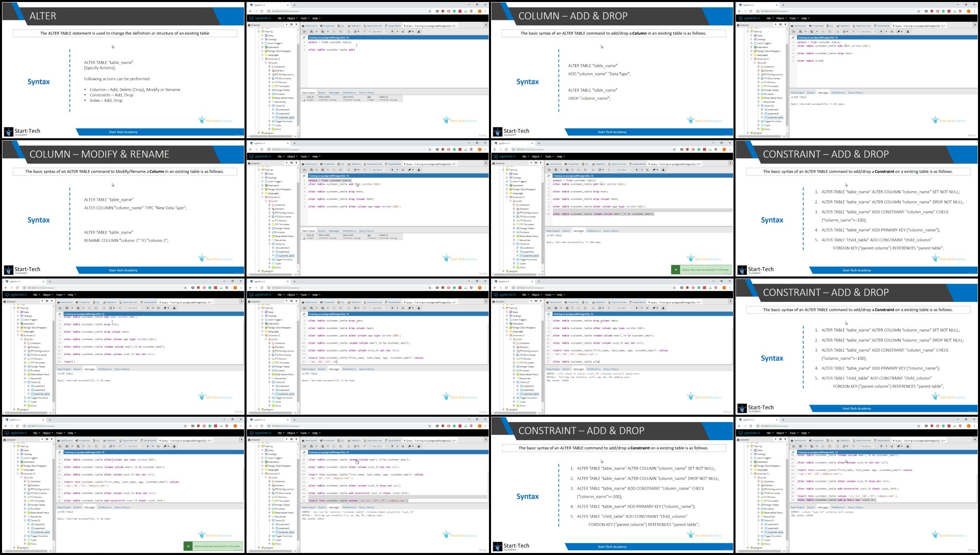This screenshot has width=980, height=555.
Task: Select the 'ALTER' title slide thumbnail
Action: 123,70
